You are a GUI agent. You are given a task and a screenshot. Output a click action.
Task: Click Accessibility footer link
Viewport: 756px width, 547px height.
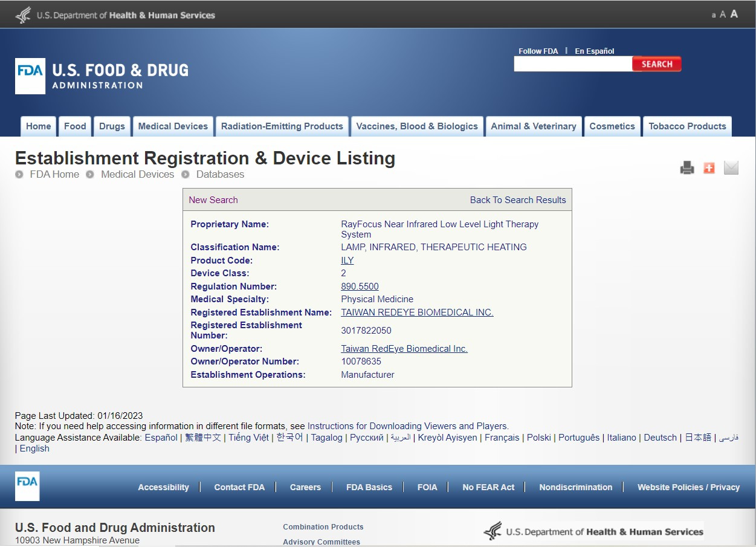[163, 487]
